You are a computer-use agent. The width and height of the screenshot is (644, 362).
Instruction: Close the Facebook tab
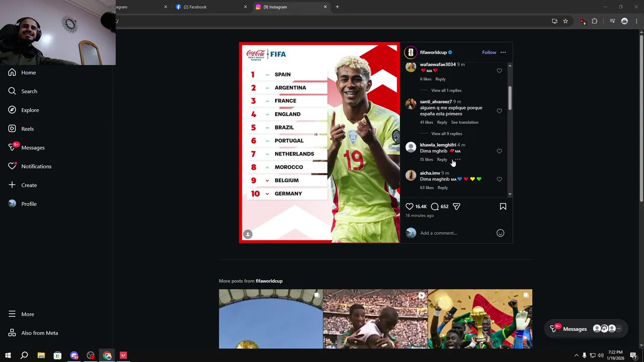[246, 7]
